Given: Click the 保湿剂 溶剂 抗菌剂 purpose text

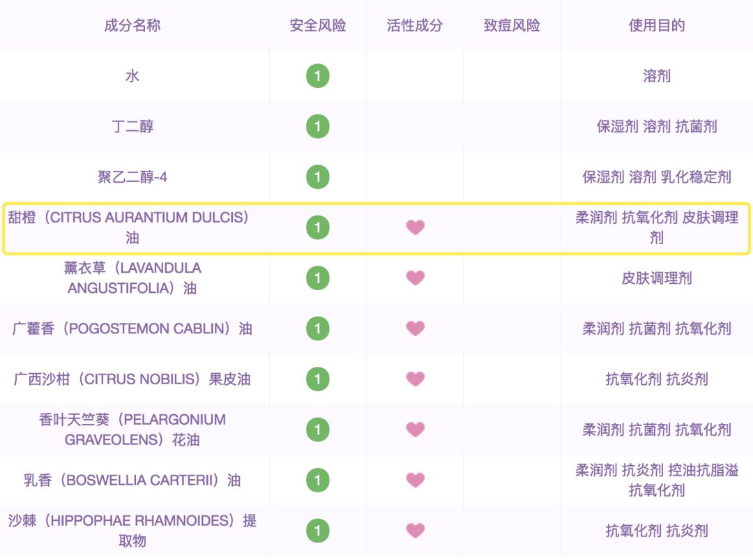Looking at the screenshot, I should 656,126.
